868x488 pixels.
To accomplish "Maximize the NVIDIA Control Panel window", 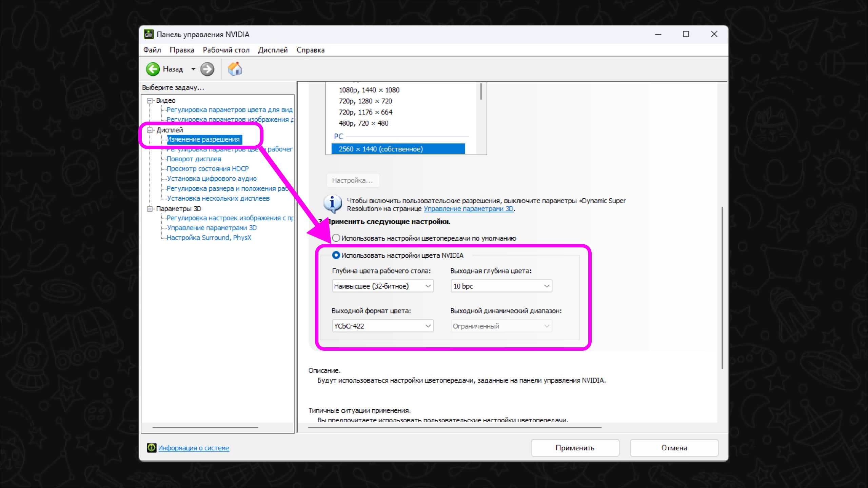I will (x=686, y=34).
